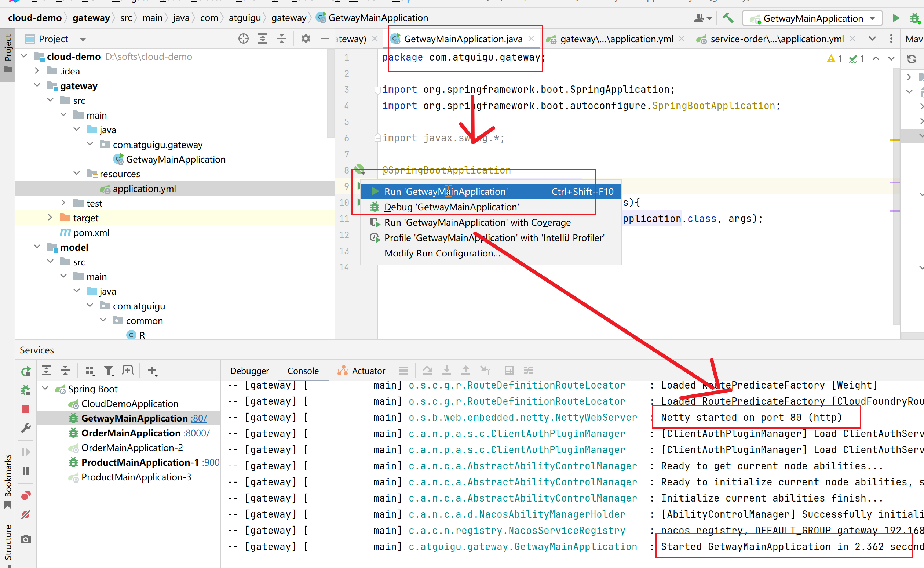
Task: Click Services Expand All icon
Action: point(46,370)
